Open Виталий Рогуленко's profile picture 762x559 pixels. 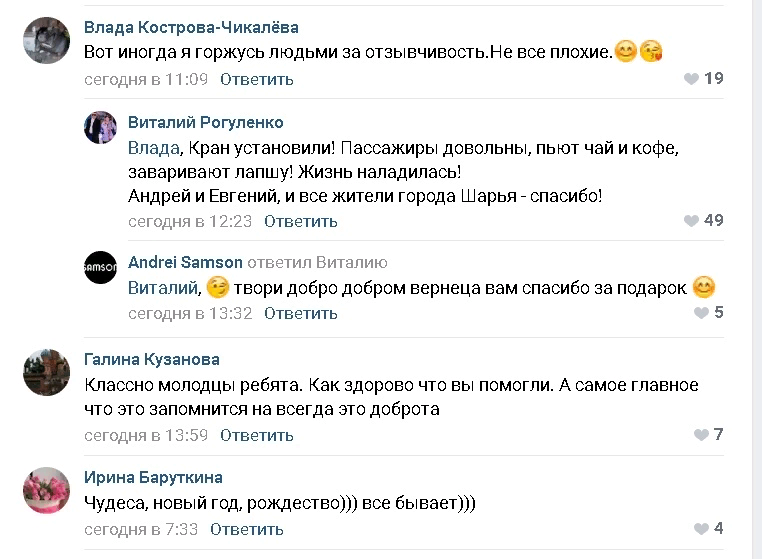[101, 127]
